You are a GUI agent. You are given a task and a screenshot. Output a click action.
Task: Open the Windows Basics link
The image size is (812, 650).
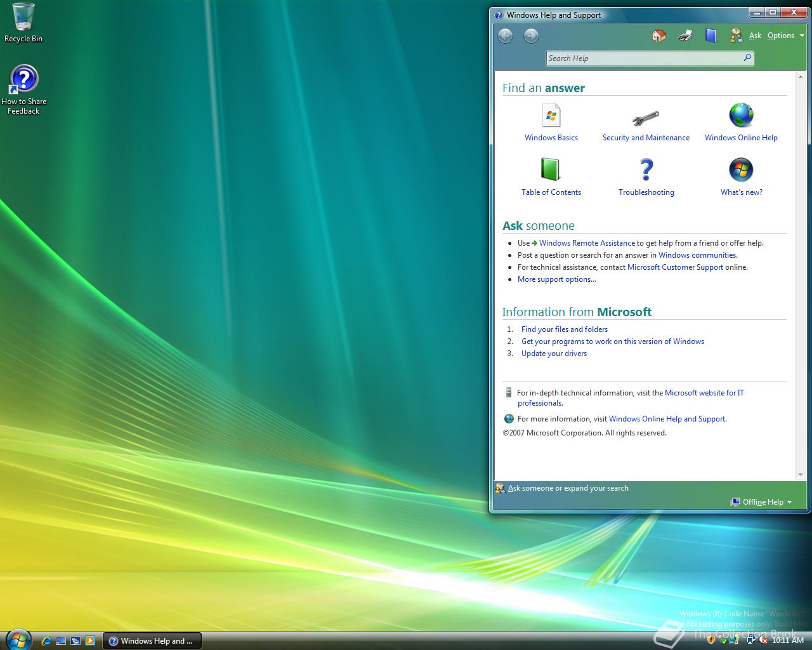point(551,138)
